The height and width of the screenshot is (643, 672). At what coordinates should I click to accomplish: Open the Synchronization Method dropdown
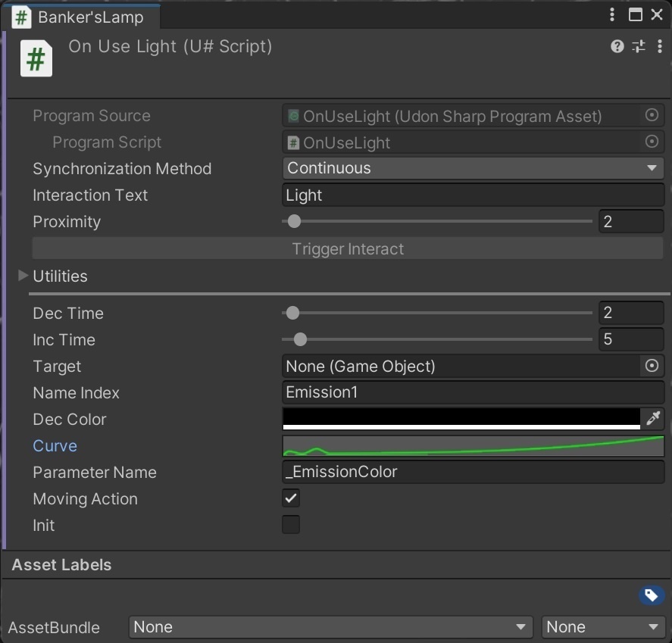473,168
